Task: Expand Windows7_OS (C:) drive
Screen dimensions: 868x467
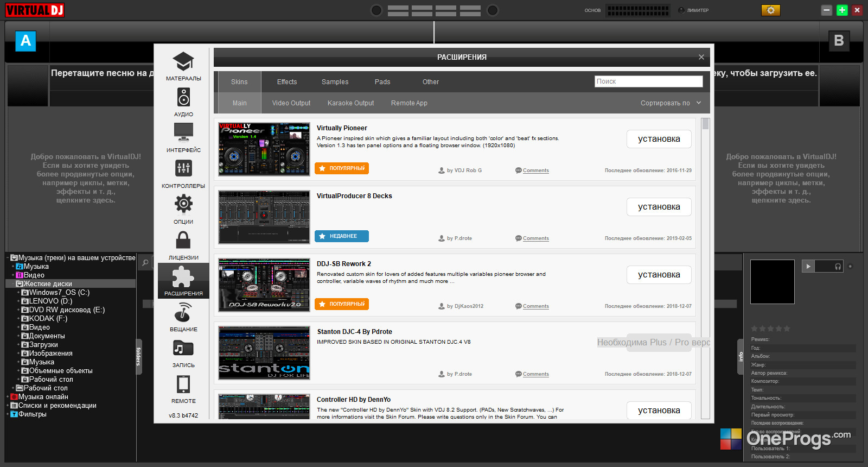Action: (18, 293)
